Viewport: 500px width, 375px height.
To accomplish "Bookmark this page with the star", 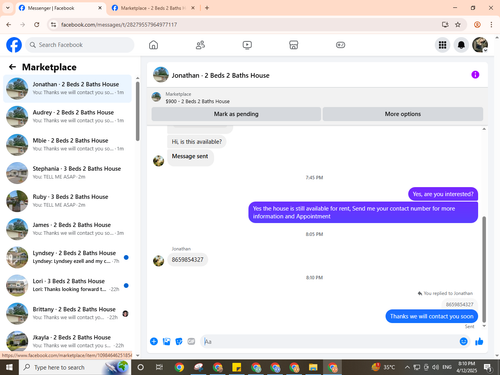I will (x=458, y=24).
